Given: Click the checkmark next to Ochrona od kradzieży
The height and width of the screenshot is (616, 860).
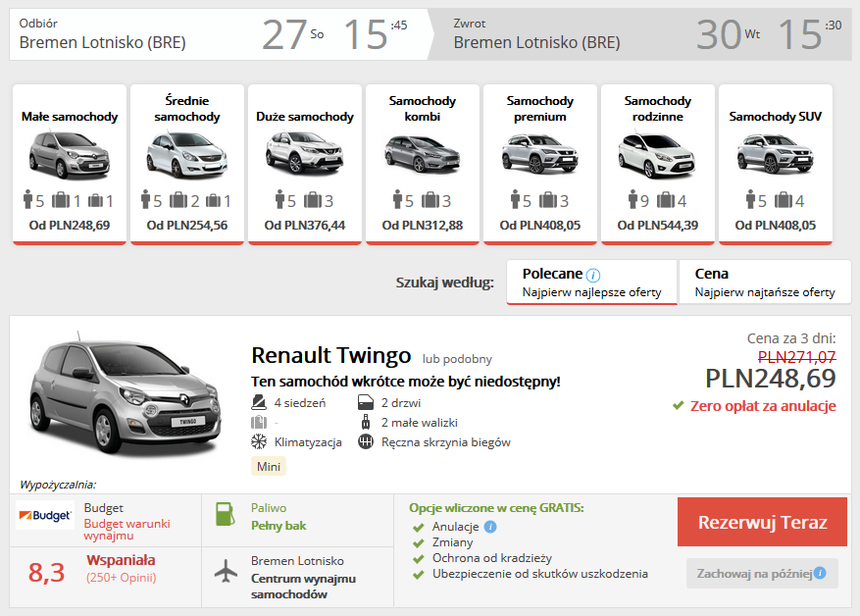Looking at the screenshot, I should (419, 559).
